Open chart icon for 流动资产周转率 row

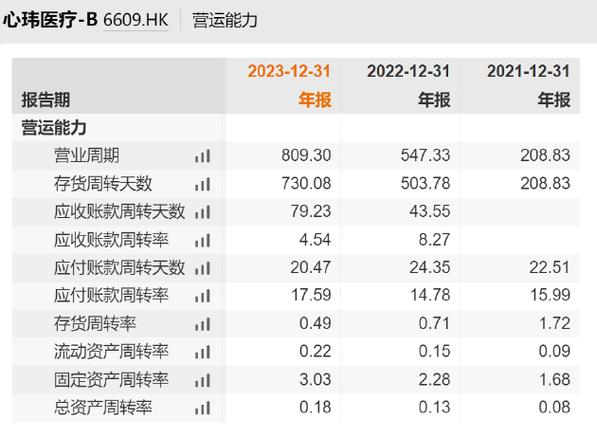pos(202,352)
